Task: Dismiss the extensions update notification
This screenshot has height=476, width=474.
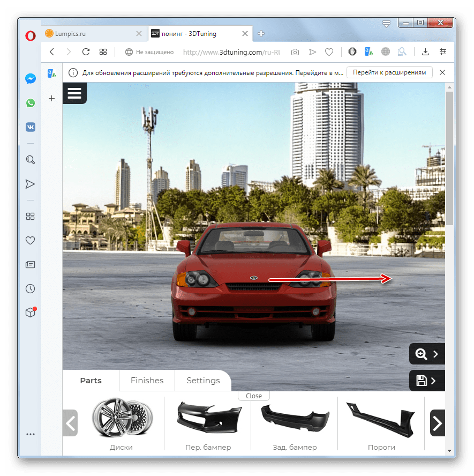Action: click(442, 72)
